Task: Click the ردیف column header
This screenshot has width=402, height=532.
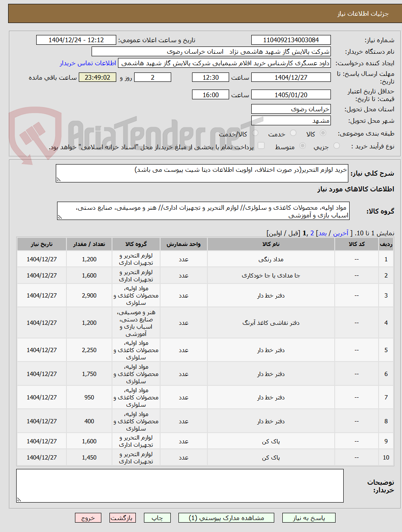Action: click(x=386, y=244)
